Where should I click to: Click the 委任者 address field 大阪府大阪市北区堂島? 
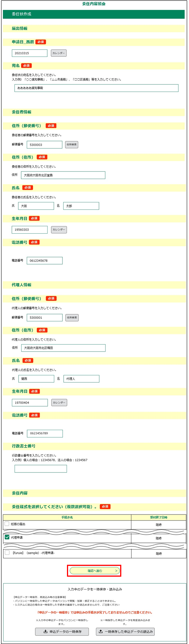pyautogui.click(x=63, y=175)
